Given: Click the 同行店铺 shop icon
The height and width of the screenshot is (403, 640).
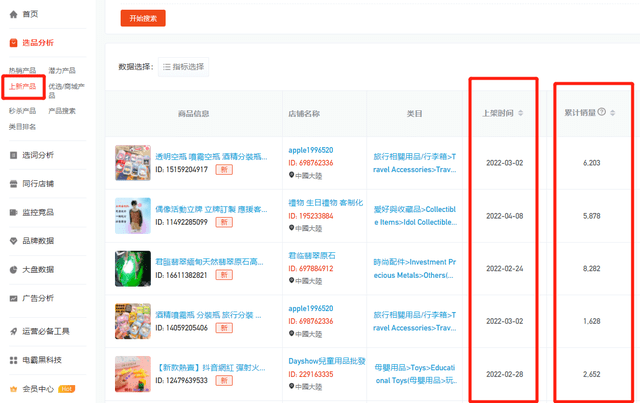Looking at the screenshot, I should (13, 184).
